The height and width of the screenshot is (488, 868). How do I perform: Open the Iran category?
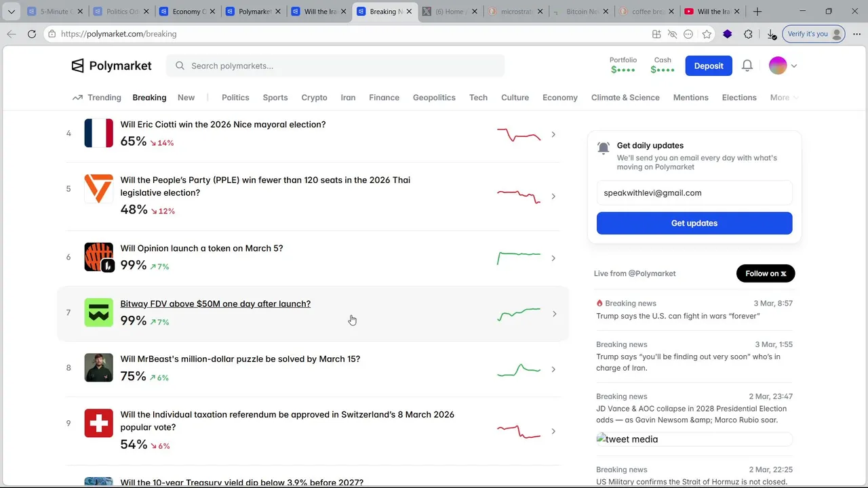click(x=348, y=98)
